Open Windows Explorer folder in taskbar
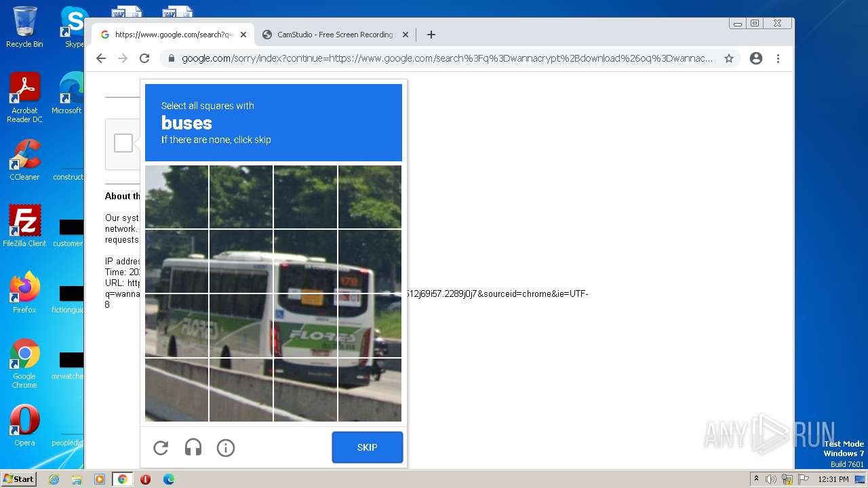The width and height of the screenshot is (868, 488). 77,479
